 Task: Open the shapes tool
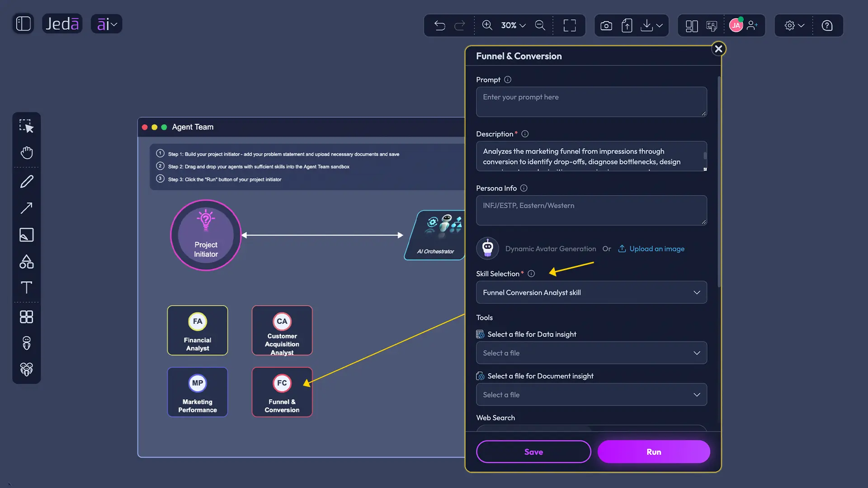click(27, 262)
